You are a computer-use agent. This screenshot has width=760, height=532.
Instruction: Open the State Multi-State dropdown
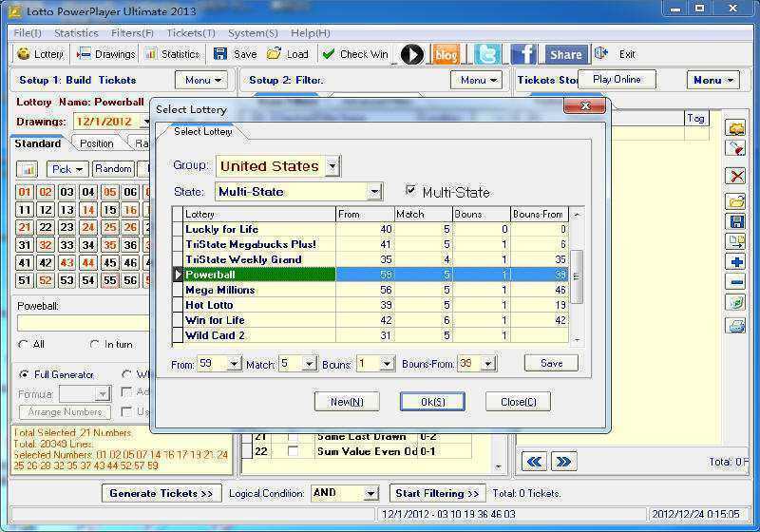pos(374,192)
